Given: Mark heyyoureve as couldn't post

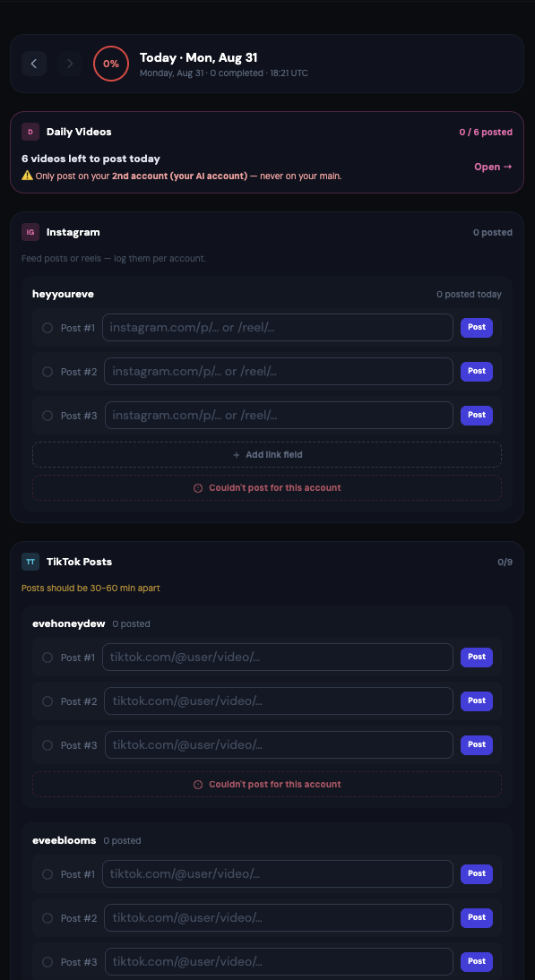Looking at the screenshot, I should (267, 487).
